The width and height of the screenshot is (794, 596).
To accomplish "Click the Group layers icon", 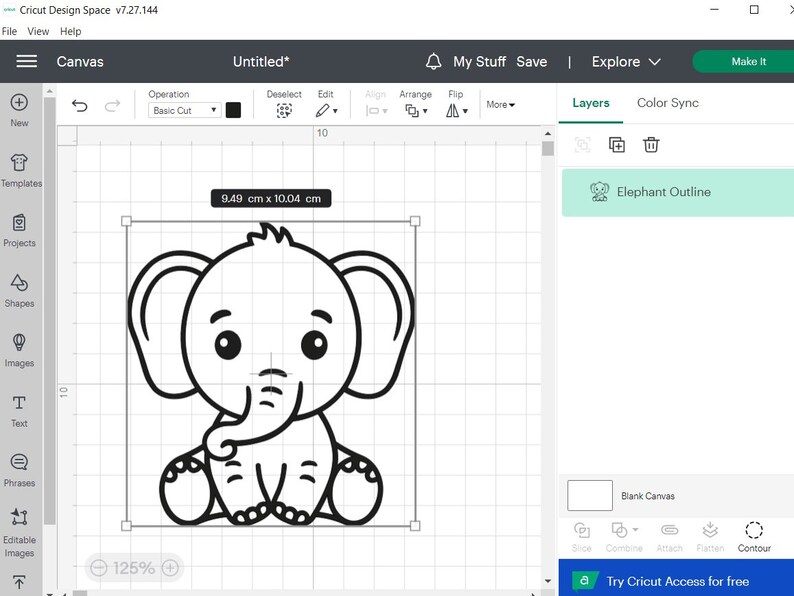I will tap(582, 145).
